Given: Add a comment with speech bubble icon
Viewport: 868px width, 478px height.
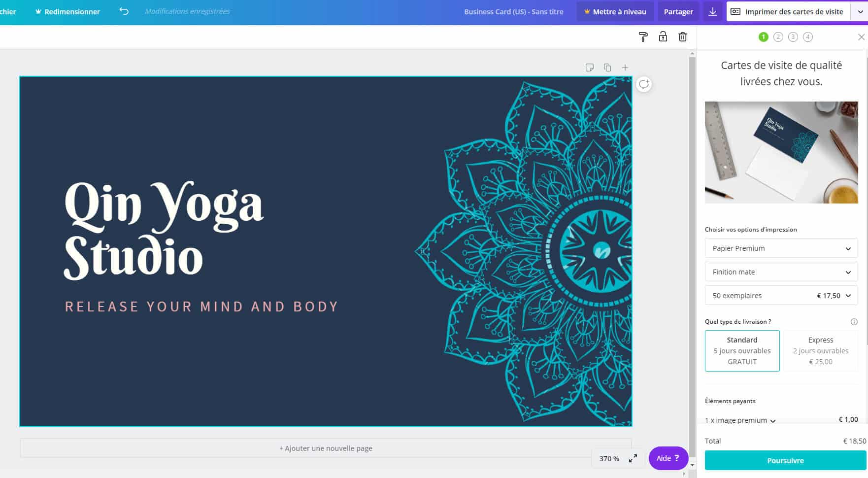Looking at the screenshot, I should click(644, 84).
